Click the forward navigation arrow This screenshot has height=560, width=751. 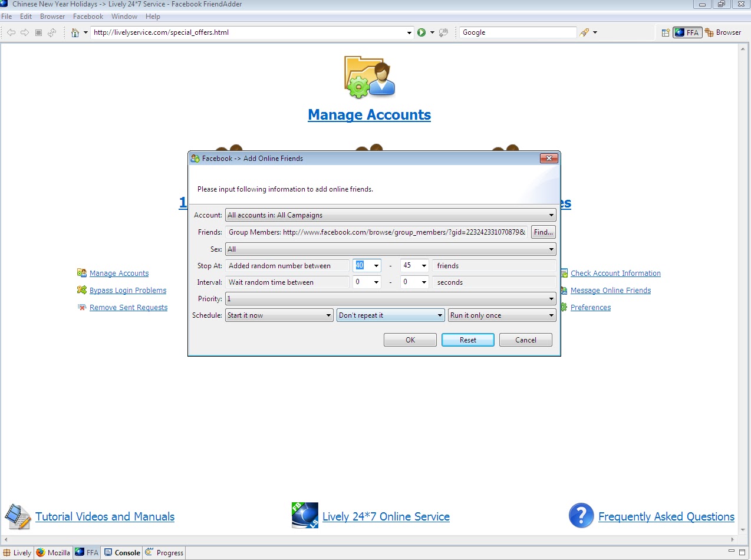point(25,32)
